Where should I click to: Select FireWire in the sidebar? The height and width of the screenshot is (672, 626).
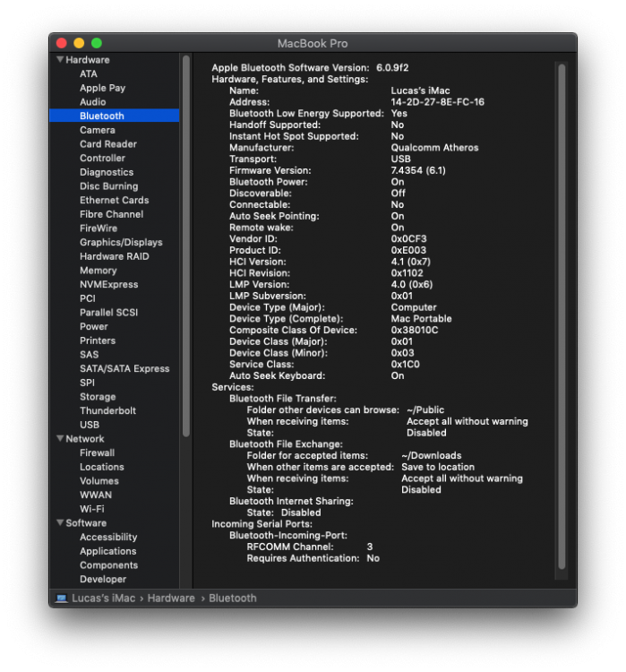point(99,228)
